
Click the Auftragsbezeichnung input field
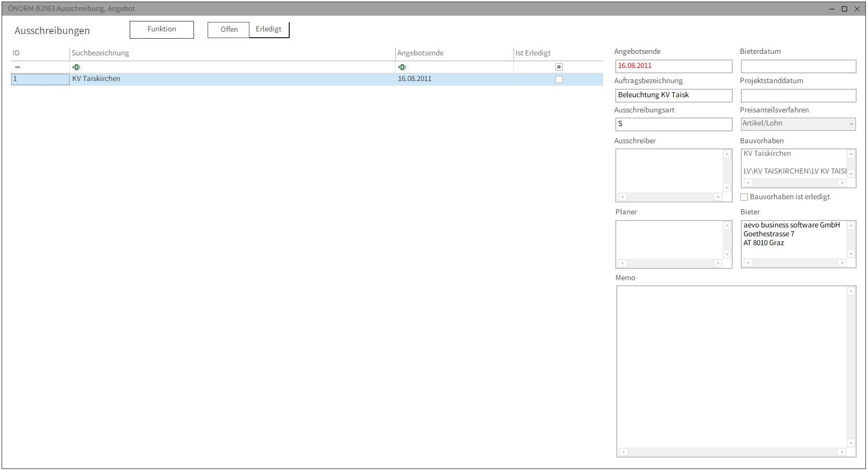(x=673, y=95)
